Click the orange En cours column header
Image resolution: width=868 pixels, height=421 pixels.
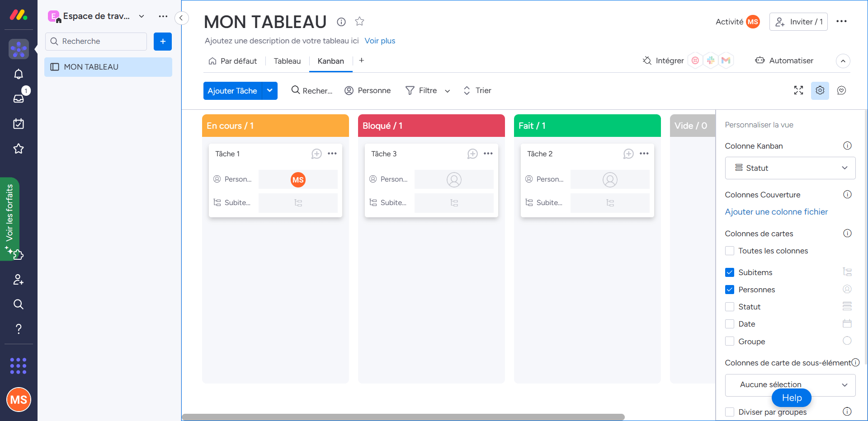[275, 126]
